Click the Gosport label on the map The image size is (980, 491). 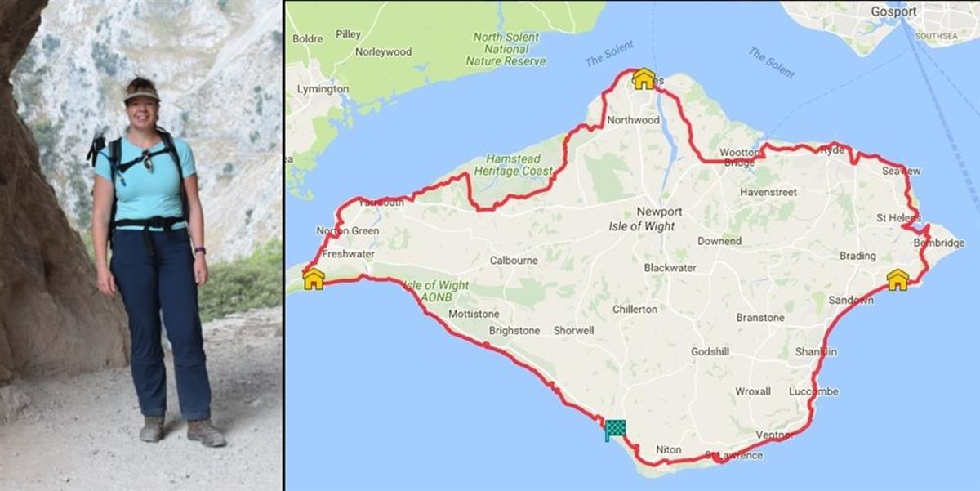point(915,12)
